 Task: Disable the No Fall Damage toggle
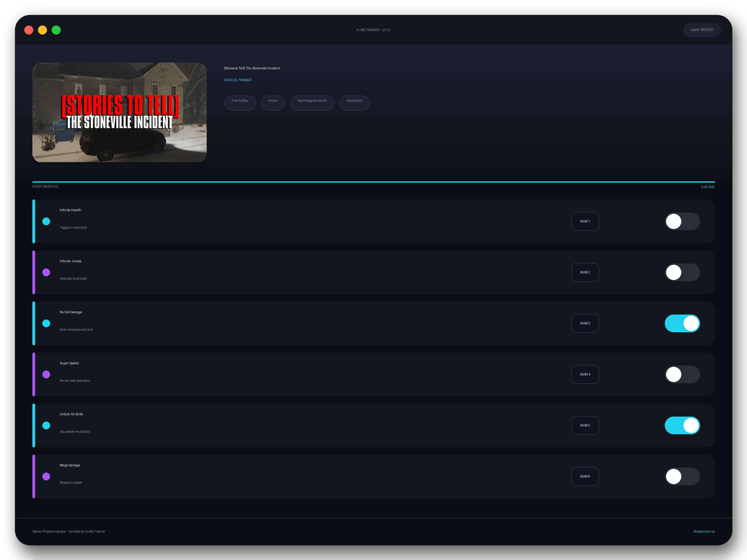[682, 323]
